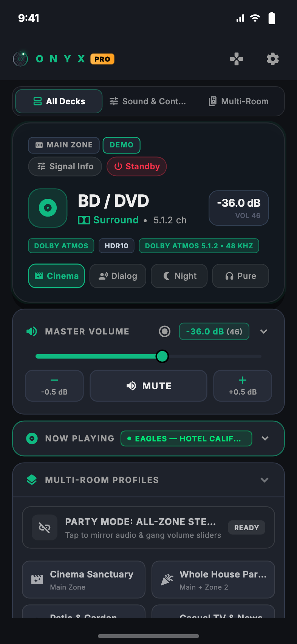Tap the BD / DVD disc source icon
The image size is (297, 644).
click(48, 208)
